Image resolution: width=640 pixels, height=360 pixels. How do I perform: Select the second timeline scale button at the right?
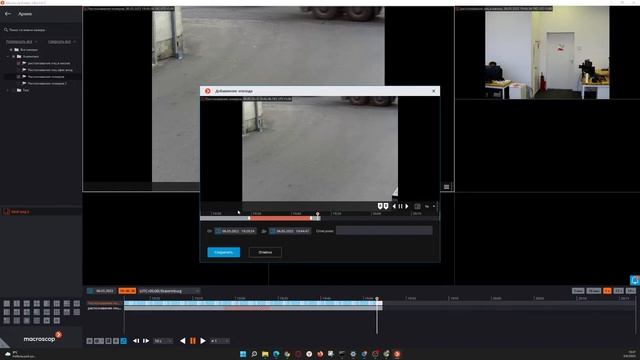click(593, 291)
